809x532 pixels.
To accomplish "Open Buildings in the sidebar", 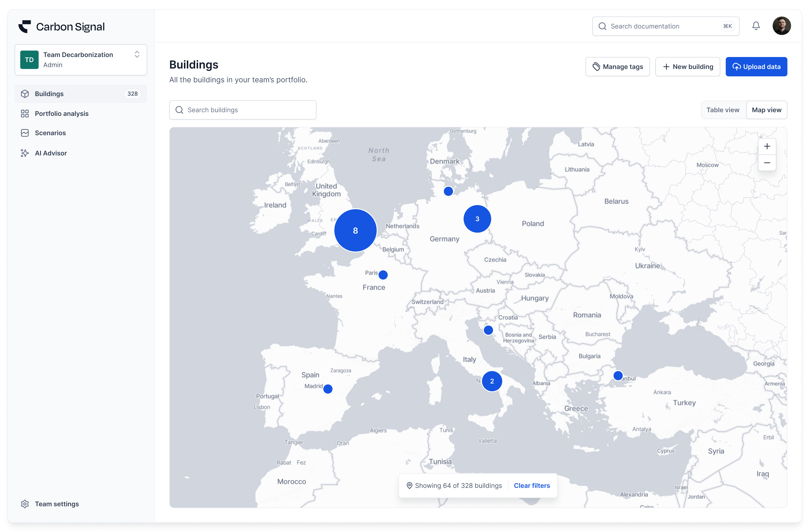I will 49,94.
